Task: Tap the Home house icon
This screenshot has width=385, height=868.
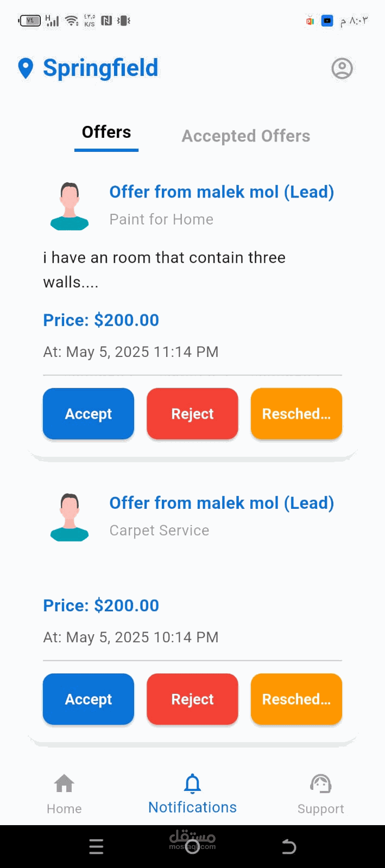Action: 64,784
